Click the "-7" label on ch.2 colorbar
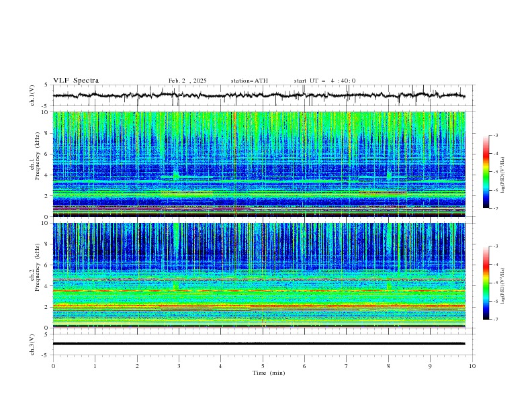532x411 pixels. (496, 320)
